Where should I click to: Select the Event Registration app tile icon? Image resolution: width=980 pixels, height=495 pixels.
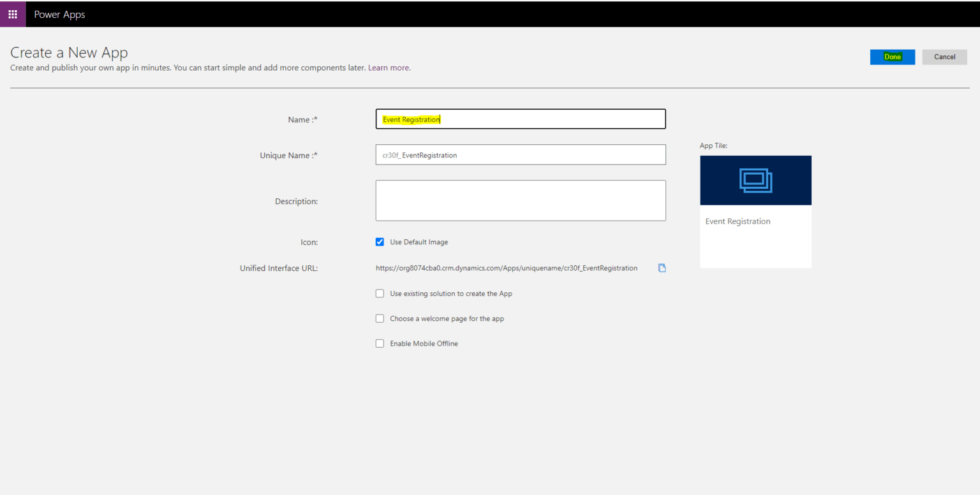click(x=755, y=180)
